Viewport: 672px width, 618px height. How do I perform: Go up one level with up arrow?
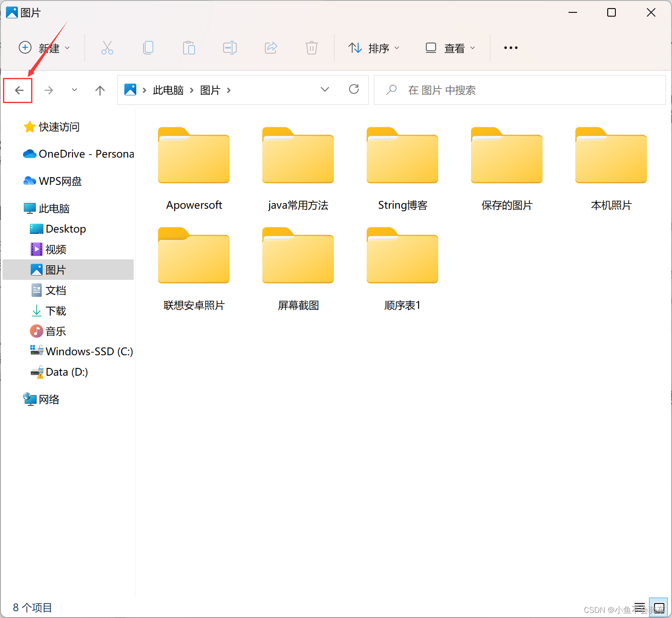coord(100,90)
